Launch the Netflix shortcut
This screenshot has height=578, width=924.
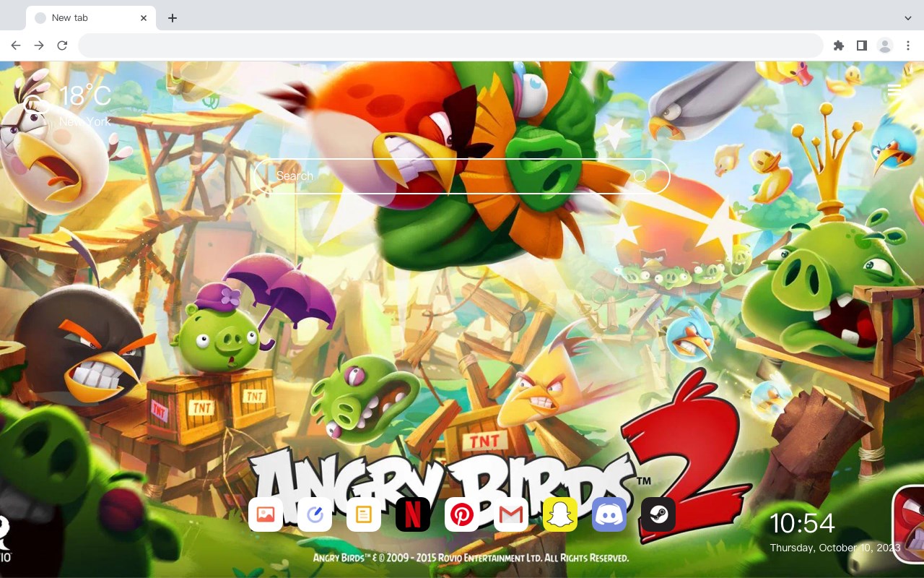(413, 514)
